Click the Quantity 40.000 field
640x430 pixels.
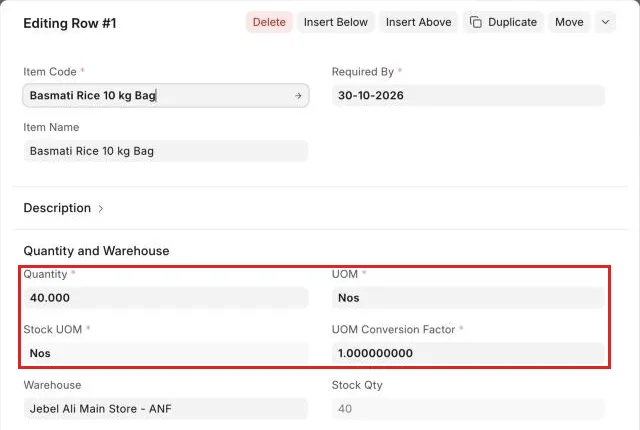(x=166, y=298)
